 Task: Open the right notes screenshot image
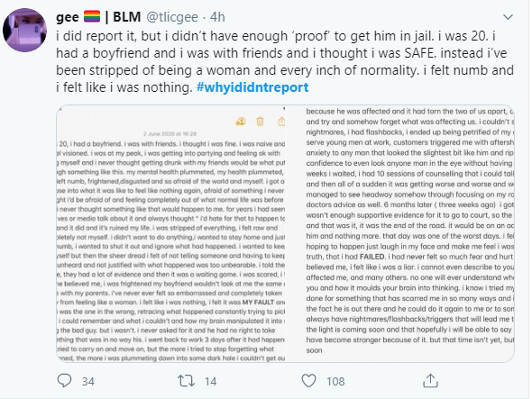point(400,233)
